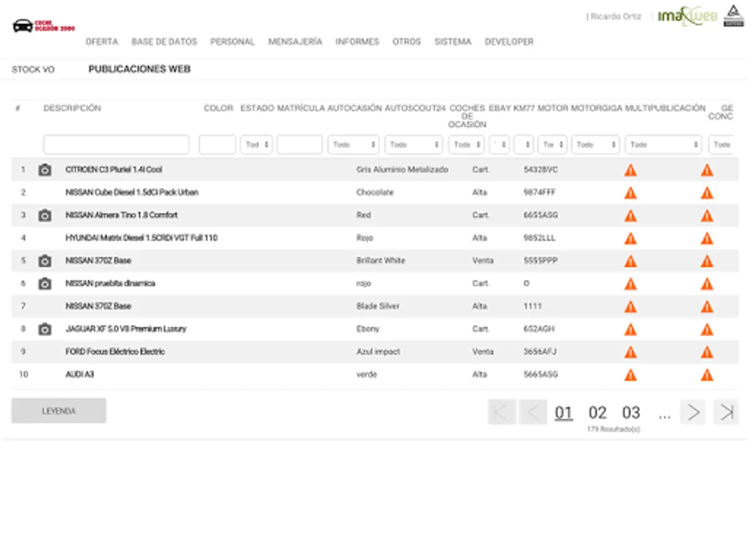Open the Multipublicación filter dropdown

point(664,144)
